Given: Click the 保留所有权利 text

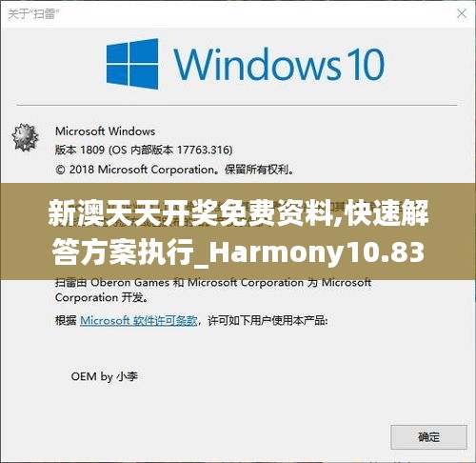Looking at the screenshot, I should pyautogui.click(x=259, y=170).
